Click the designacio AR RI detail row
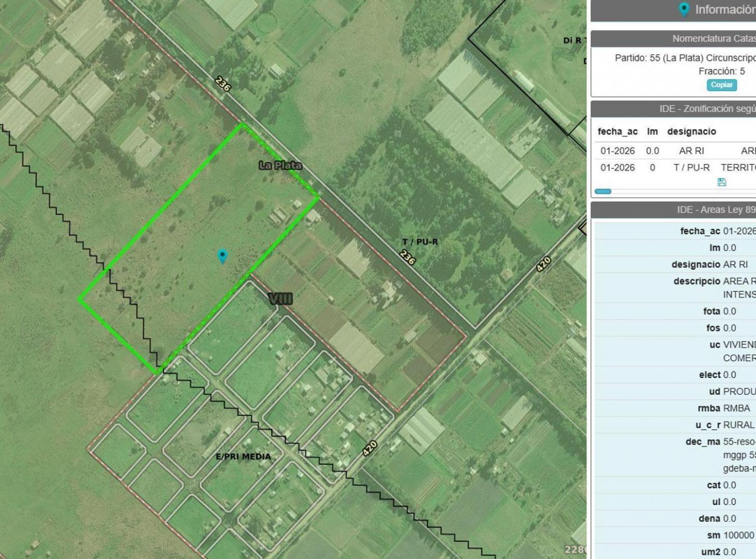Image resolution: width=756 pixels, height=559 pixels. [x=675, y=264]
